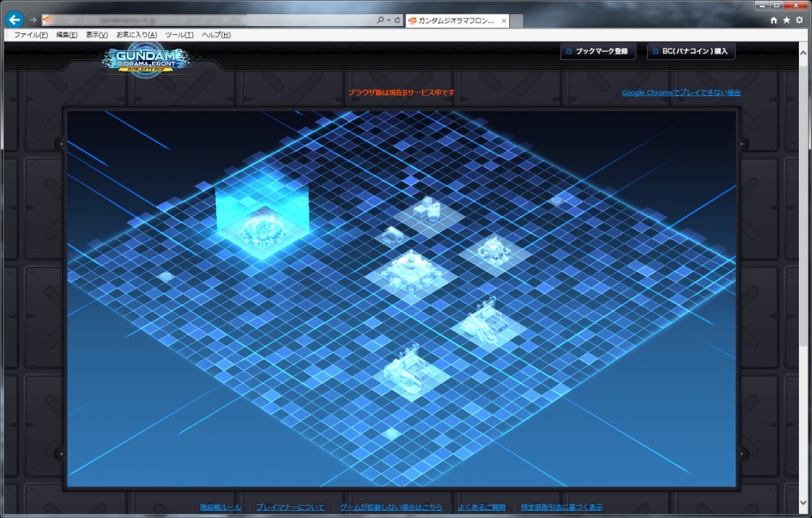Open the ツール(T) menu
Image resolution: width=812 pixels, height=518 pixels.
179,35
